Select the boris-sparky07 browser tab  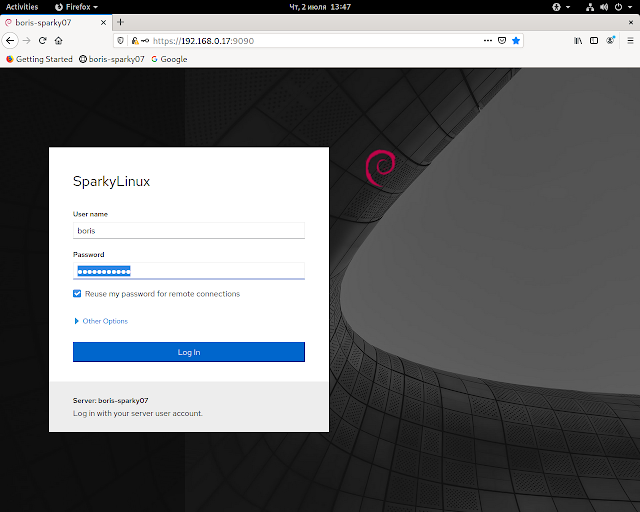coord(55,22)
